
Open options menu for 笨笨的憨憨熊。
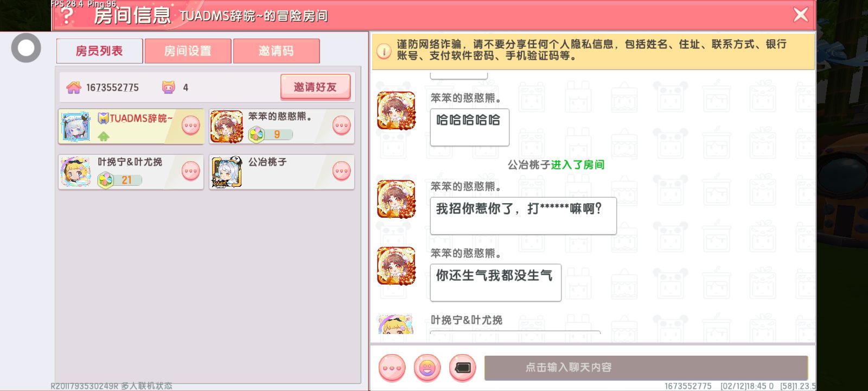(341, 125)
